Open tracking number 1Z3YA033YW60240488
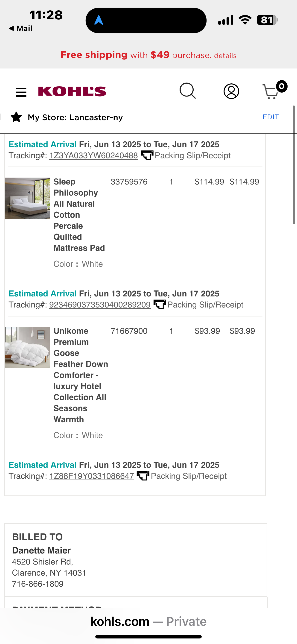The height and width of the screenshot is (644, 297). (x=93, y=155)
